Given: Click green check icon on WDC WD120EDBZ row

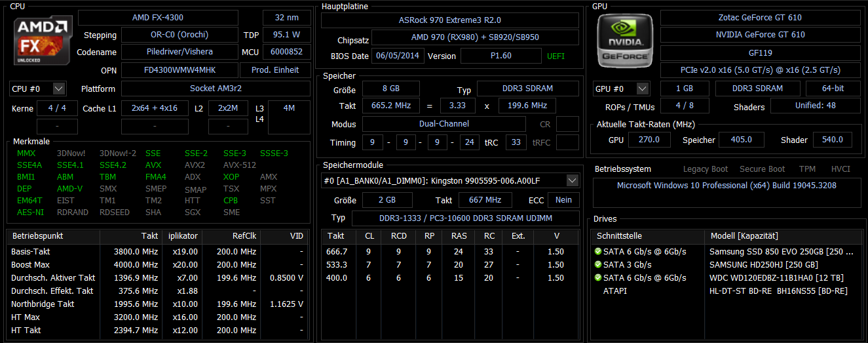Looking at the screenshot, I should (598, 278).
